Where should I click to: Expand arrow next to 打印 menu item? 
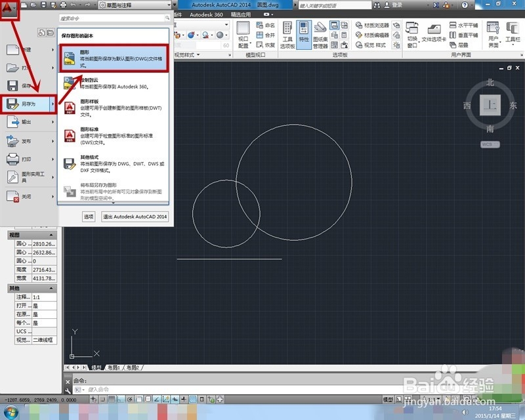pos(52,159)
